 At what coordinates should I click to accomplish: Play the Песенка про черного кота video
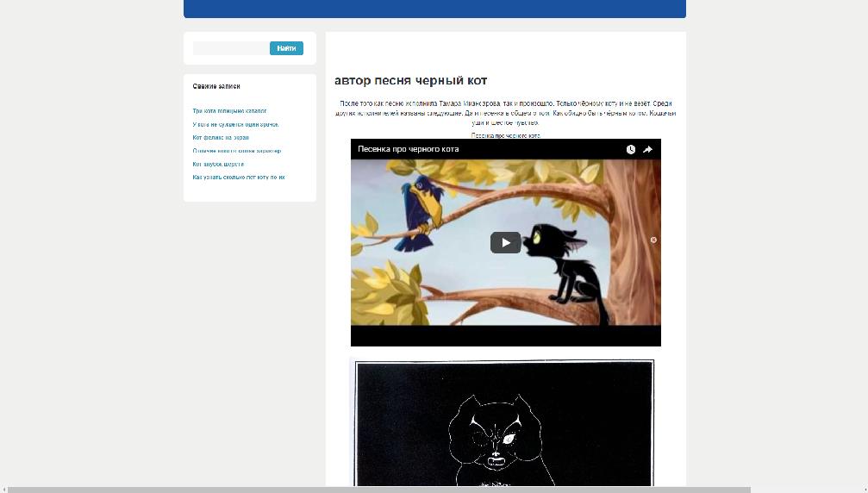coord(505,242)
